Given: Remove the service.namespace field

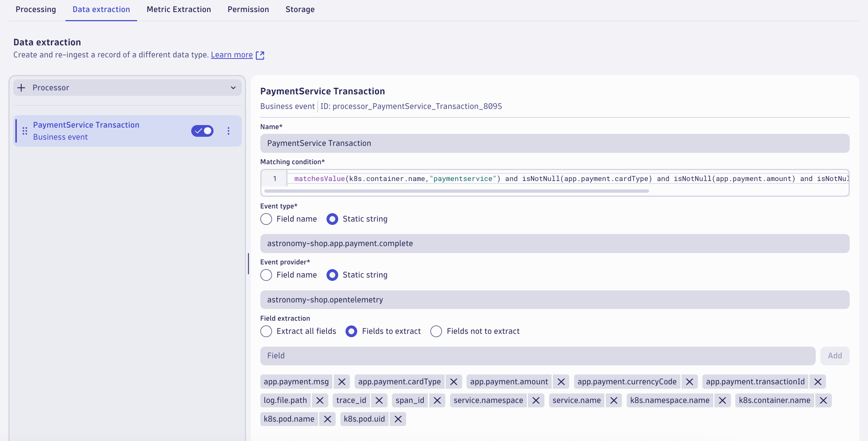Looking at the screenshot, I should point(536,400).
